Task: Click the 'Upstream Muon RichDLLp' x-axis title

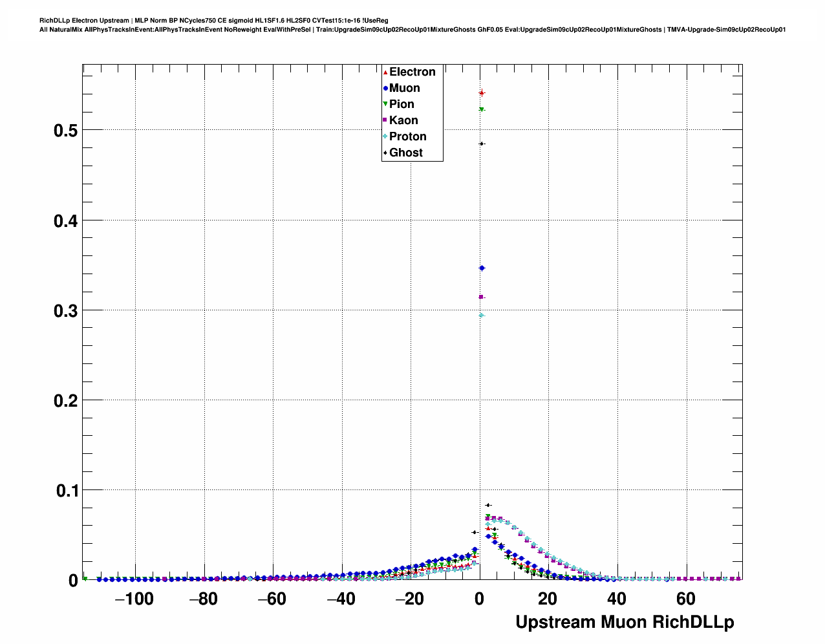Action: [x=625, y=622]
